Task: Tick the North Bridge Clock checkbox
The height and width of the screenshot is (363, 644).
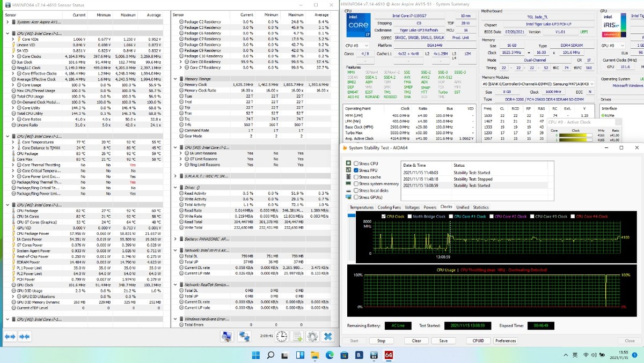Action: pyautogui.click(x=409, y=217)
